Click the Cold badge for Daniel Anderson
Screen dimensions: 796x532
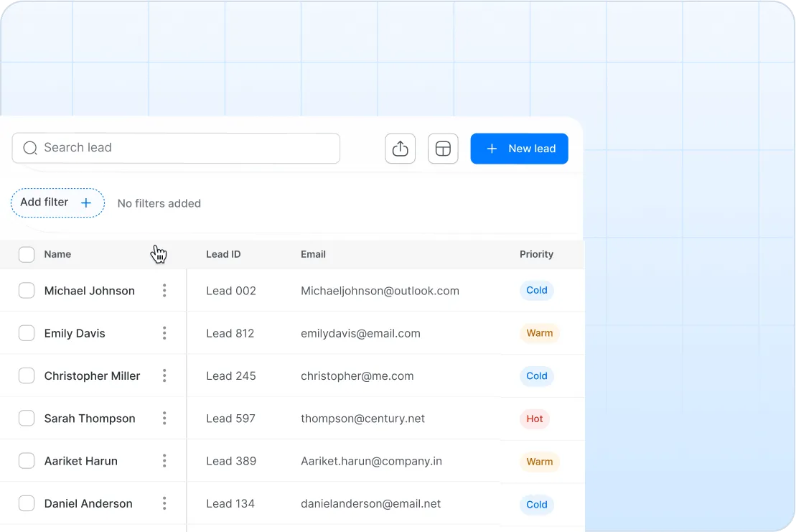[x=537, y=505]
